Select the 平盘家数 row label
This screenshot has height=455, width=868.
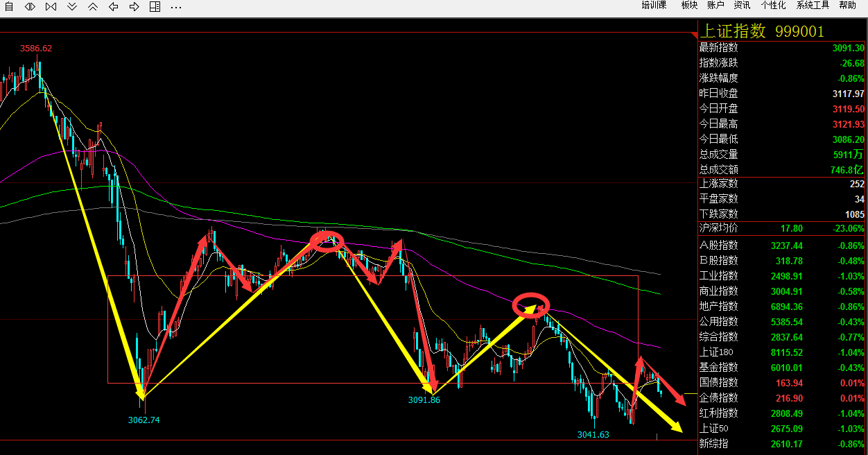(x=719, y=199)
